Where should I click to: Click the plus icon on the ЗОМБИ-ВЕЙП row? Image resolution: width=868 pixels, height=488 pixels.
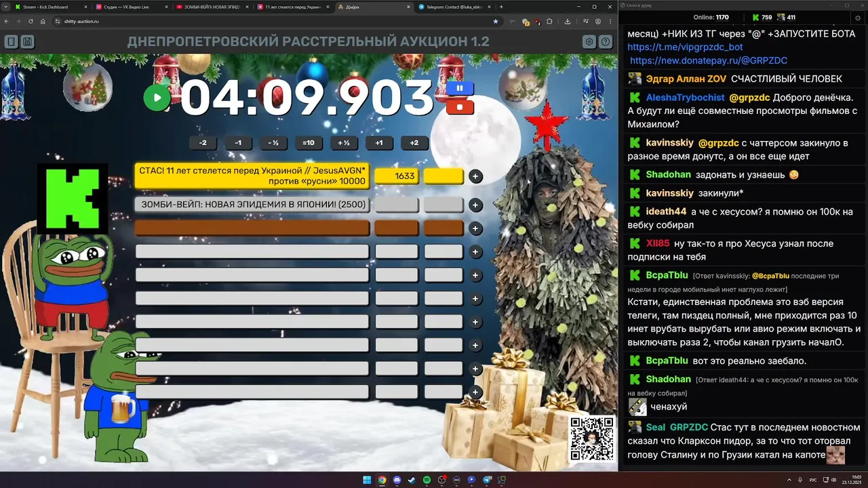pyautogui.click(x=475, y=205)
